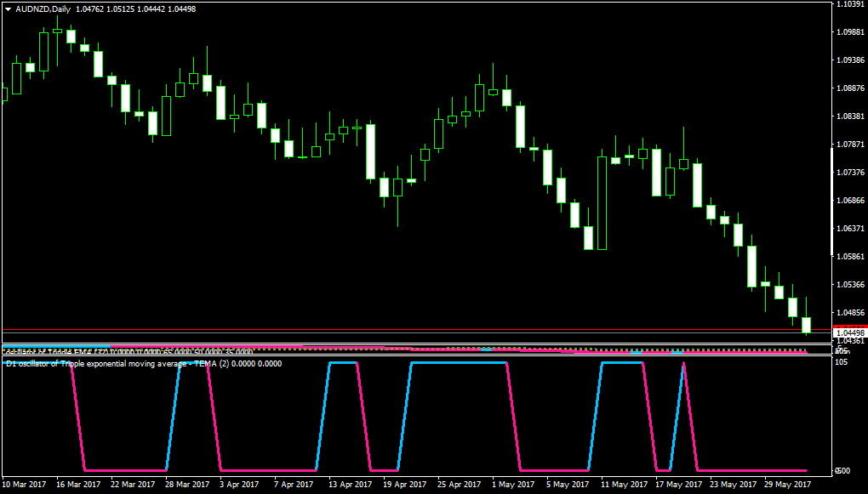
Task: Click the 28 Mar 2017 date label
Action: point(188,485)
